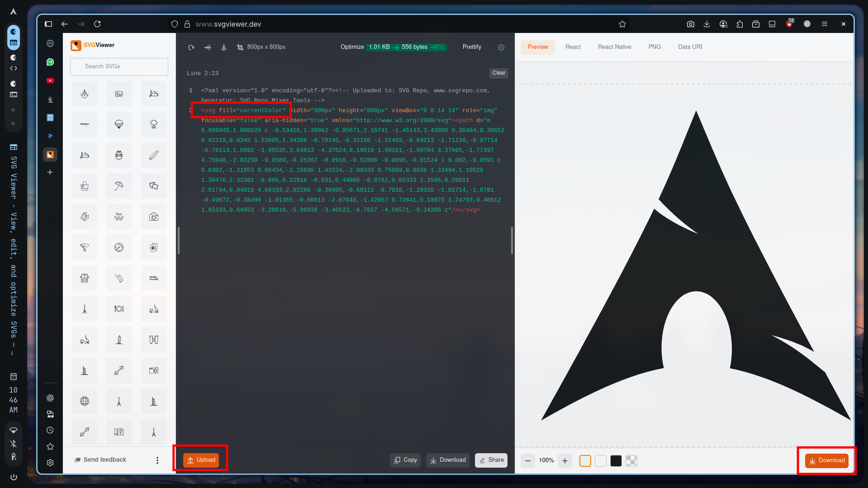Switch to the Preview tab

pos(538,47)
